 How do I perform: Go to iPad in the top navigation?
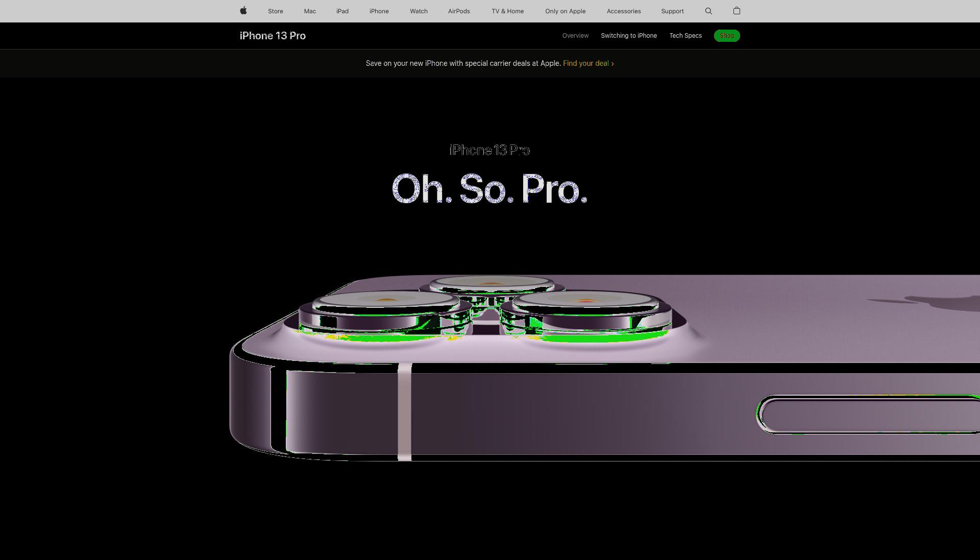[342, 11]
